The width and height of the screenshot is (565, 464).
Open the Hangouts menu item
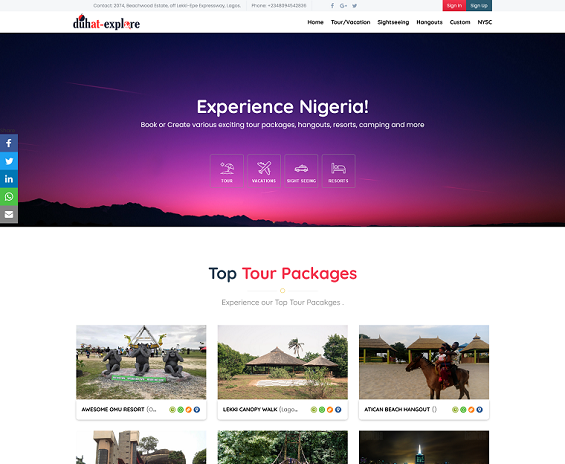tap(429, 22)
